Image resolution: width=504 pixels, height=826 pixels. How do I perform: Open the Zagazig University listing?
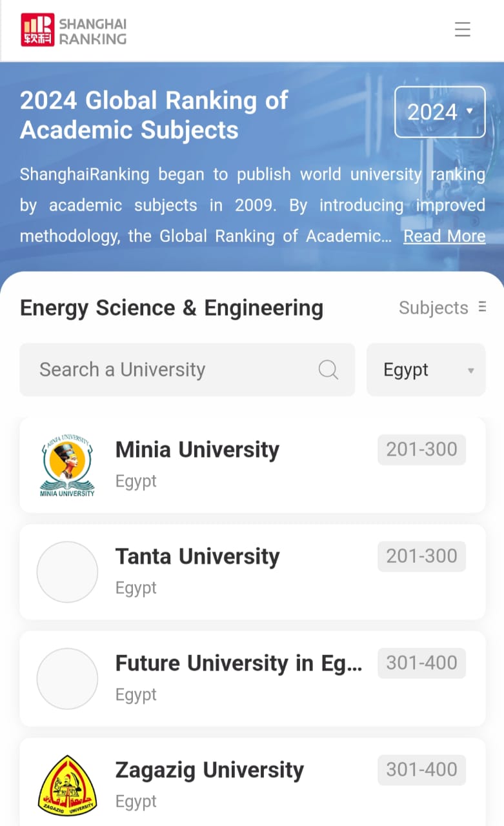(x=252, y=782)
